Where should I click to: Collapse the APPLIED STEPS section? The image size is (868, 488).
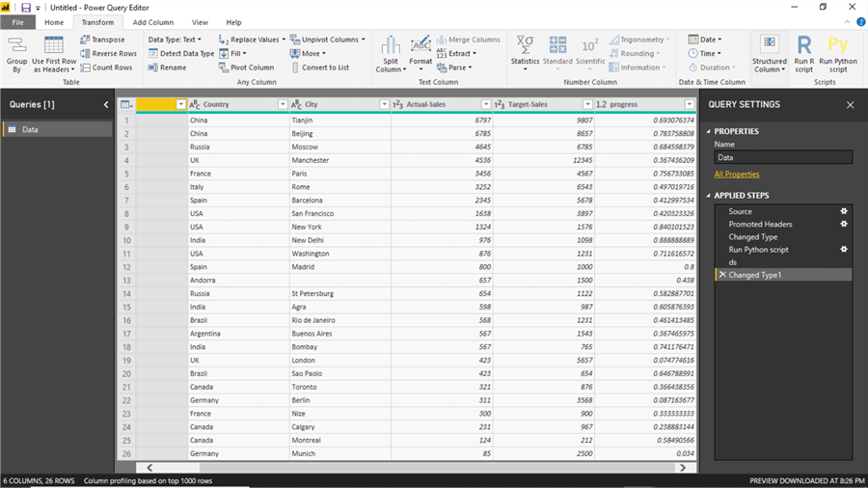tap(709, 196)
